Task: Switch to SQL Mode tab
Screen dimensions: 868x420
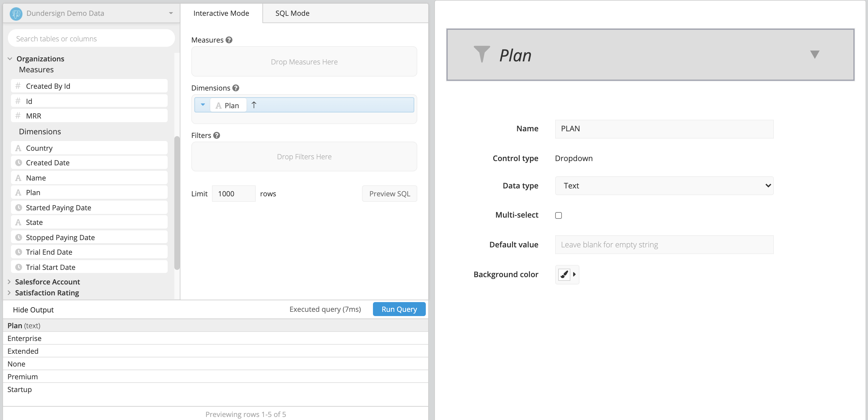Action: [x=292, y=13]
